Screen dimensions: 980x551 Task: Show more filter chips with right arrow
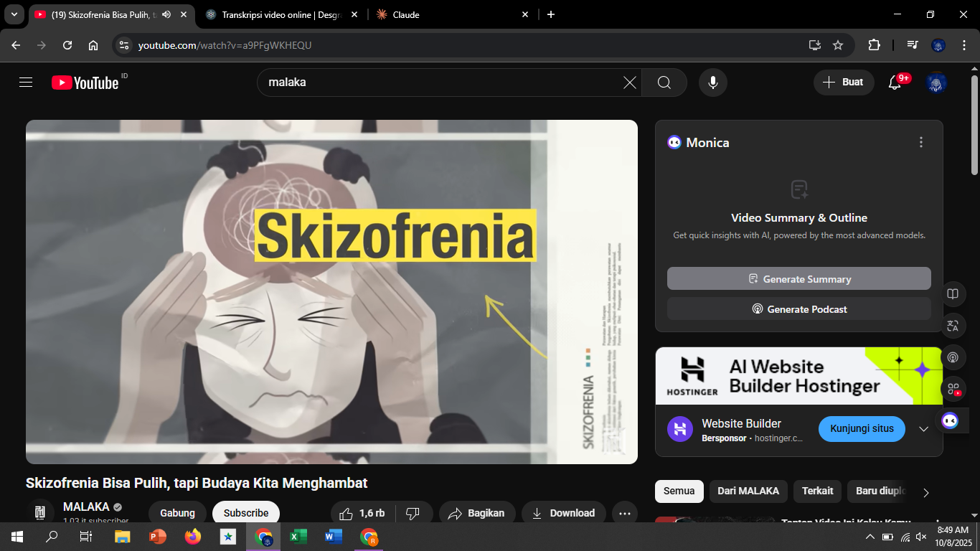point(926,493)
